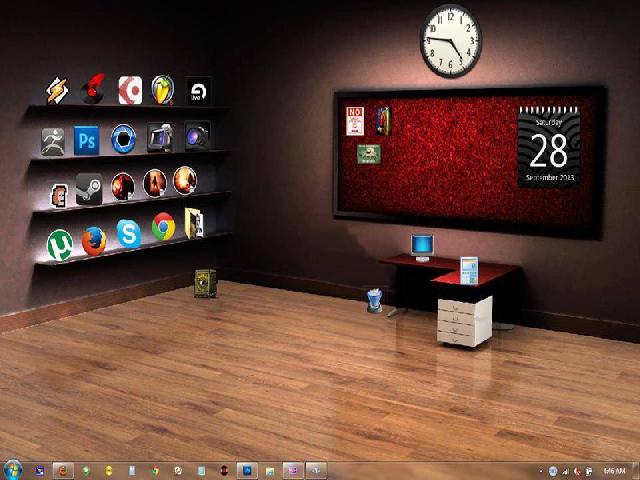The height and width of the screenshot is (480, 640).
Task: Open the Windows Start menu
Action: tap(14, 469)
